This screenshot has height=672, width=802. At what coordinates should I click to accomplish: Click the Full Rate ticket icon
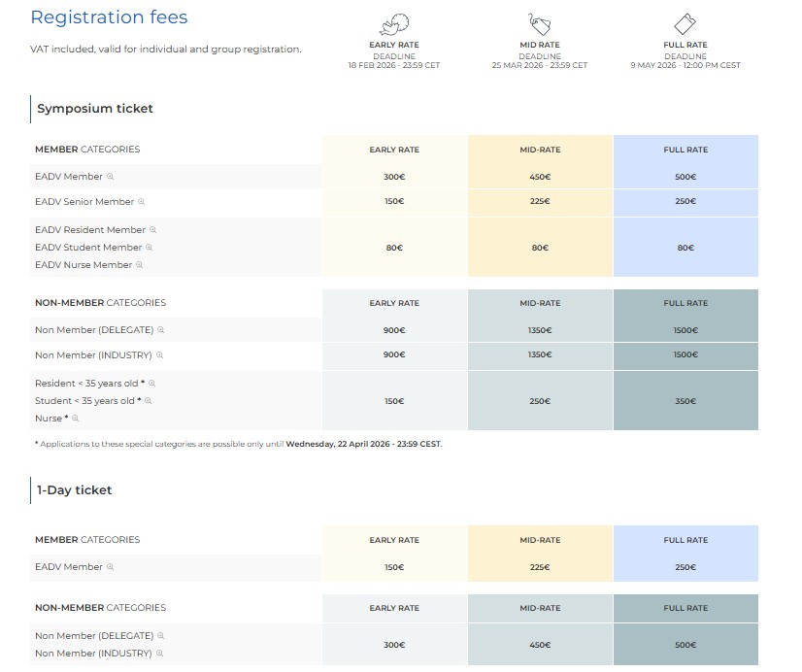pos(685,24)
